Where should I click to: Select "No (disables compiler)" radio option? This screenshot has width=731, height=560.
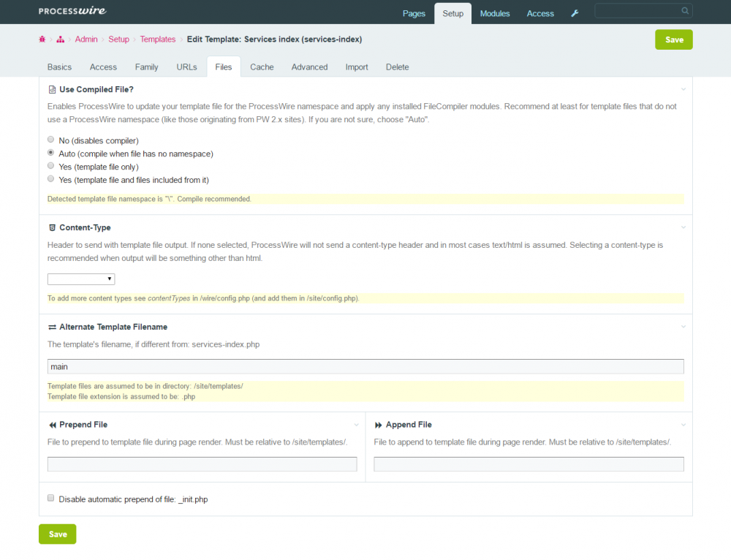pos(50,140)
